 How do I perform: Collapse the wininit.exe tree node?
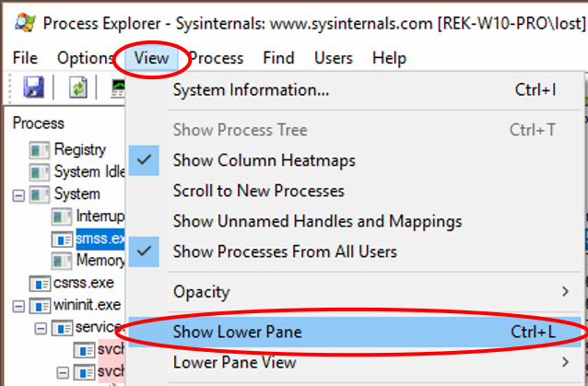click(18, 305)
